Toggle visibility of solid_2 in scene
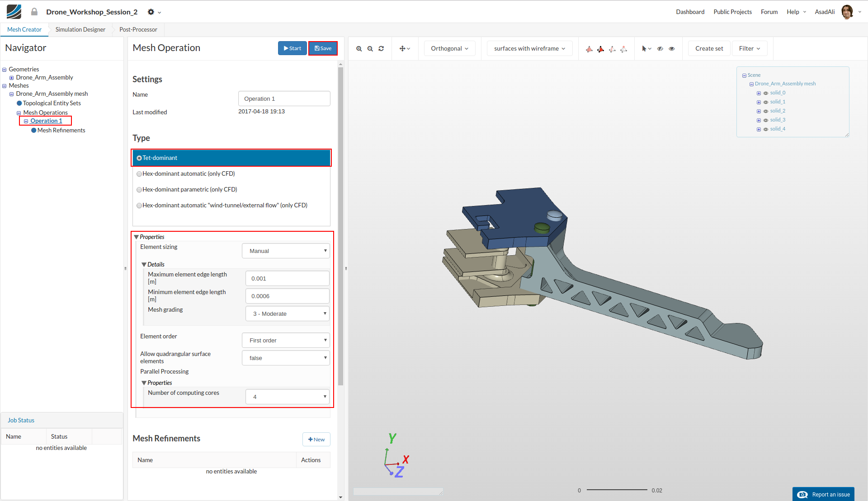This screenshot has width=868, height=501. coord(766,111)
